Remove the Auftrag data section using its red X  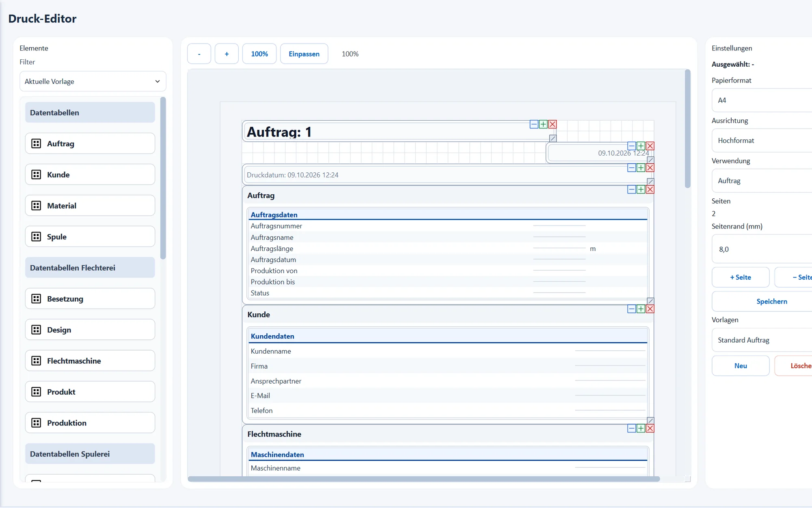650,189
